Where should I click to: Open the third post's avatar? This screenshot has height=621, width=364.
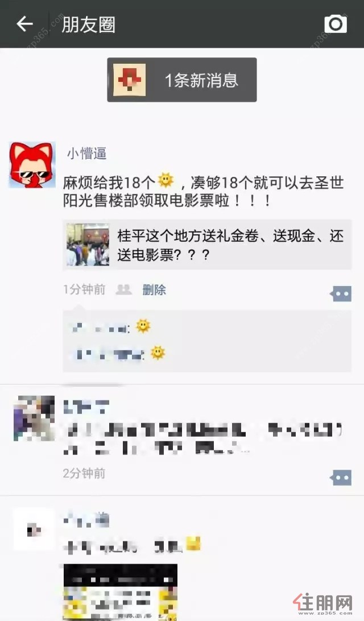(x=34, y=529)
